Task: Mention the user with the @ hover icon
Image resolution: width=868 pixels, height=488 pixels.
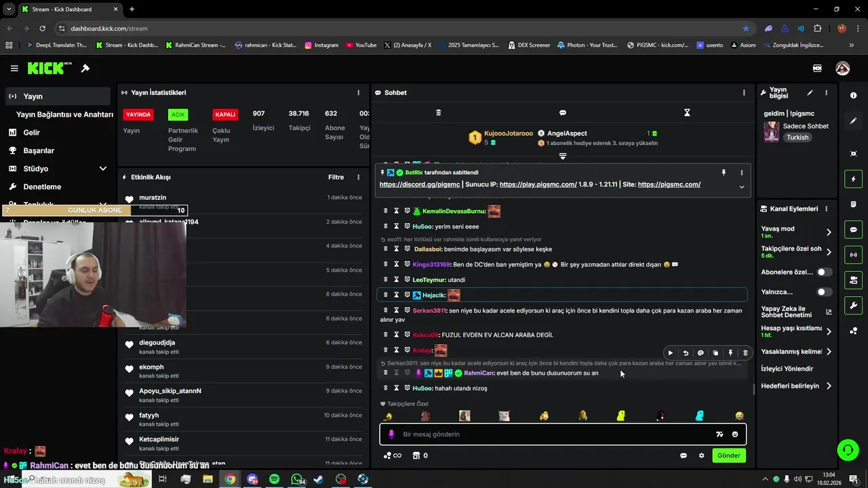Action: coord(701,353)
